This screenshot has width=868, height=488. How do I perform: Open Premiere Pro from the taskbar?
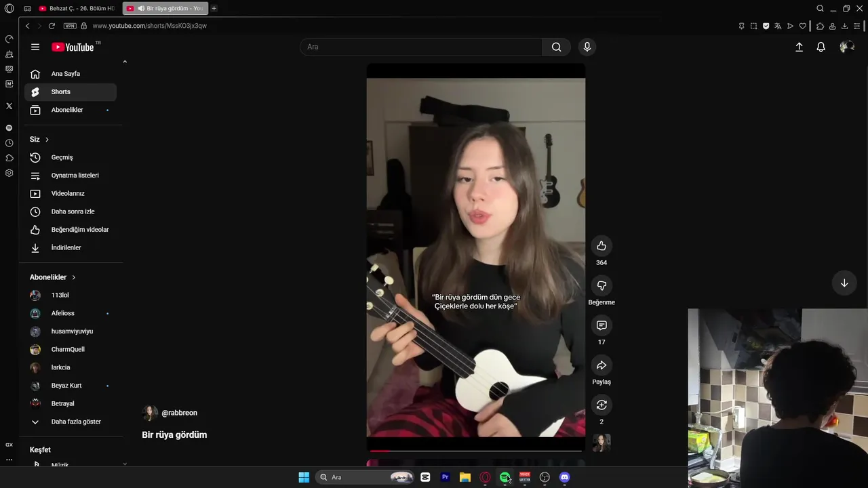pos(445,477)
